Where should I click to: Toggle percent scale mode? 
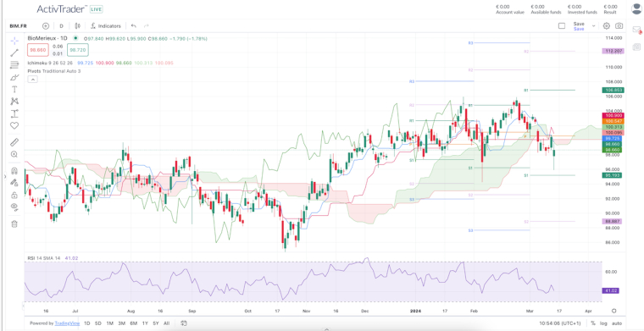click(x=593, y=323)
